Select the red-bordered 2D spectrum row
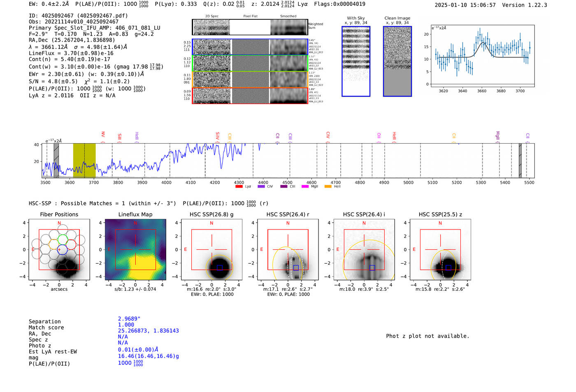576x392 pixels. [x=250, y=95]
